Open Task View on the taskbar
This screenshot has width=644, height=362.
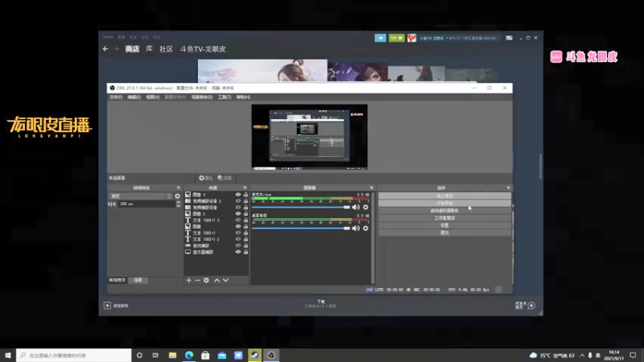(155, 355)
